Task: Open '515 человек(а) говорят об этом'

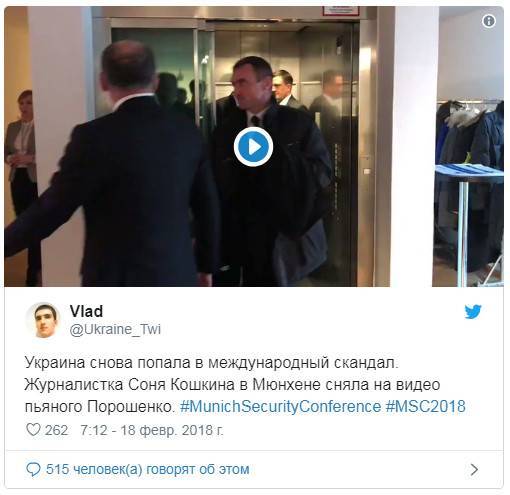Action: pos(148,469)
